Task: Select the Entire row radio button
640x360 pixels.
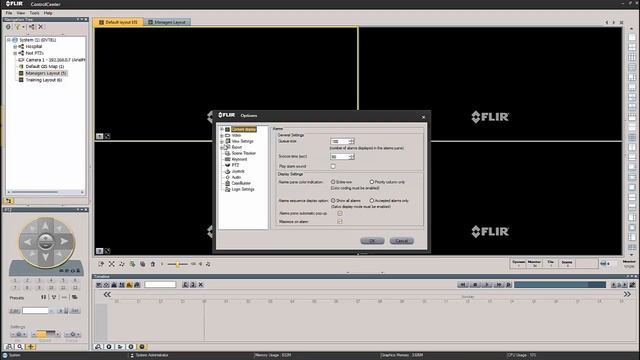Action: tap(333, 182)
